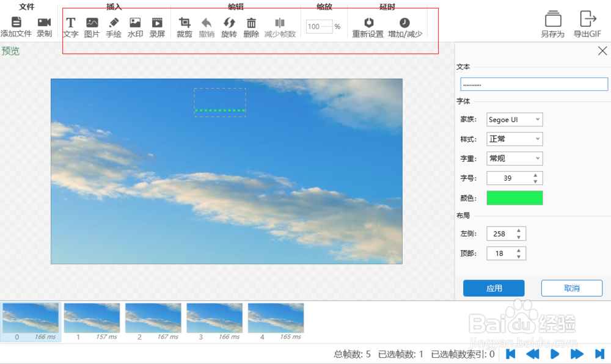This screenshot has width=611, height=364.
Task: Open the Reduce Frames tool
Action: 279,26
